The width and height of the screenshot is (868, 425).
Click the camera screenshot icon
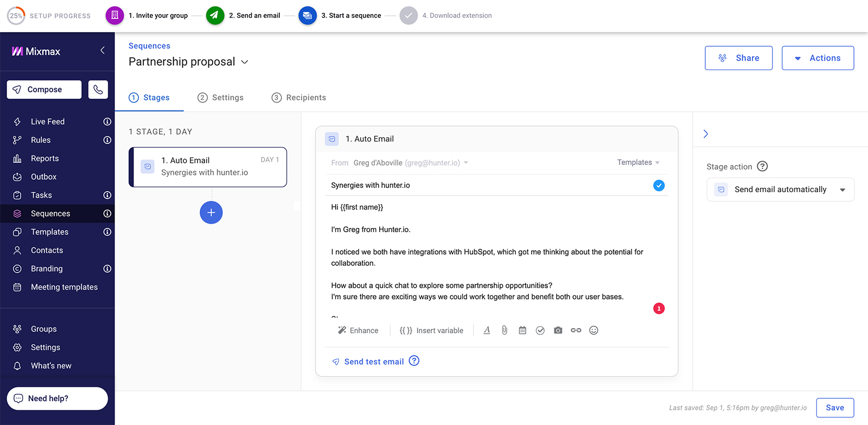tap(558, 330)
